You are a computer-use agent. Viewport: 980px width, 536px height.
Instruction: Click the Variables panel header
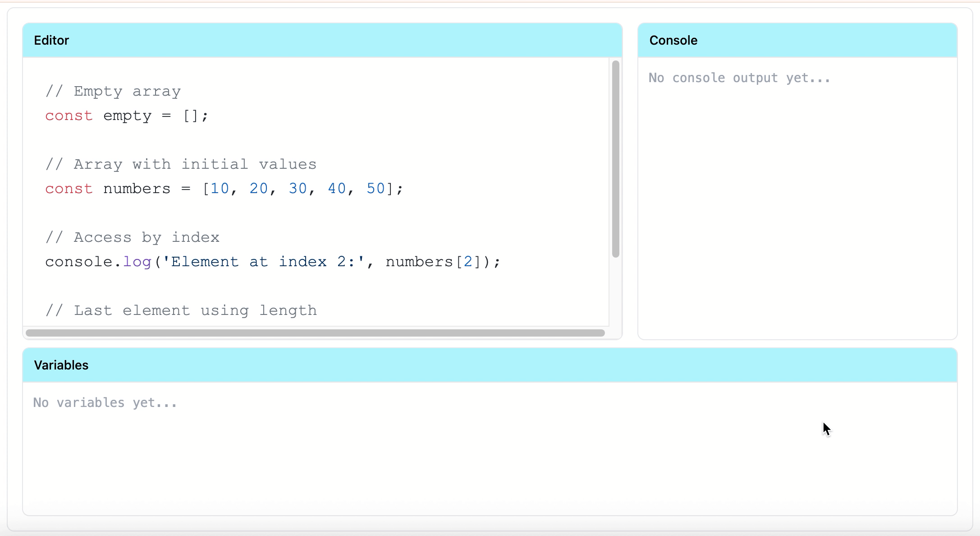490,365
